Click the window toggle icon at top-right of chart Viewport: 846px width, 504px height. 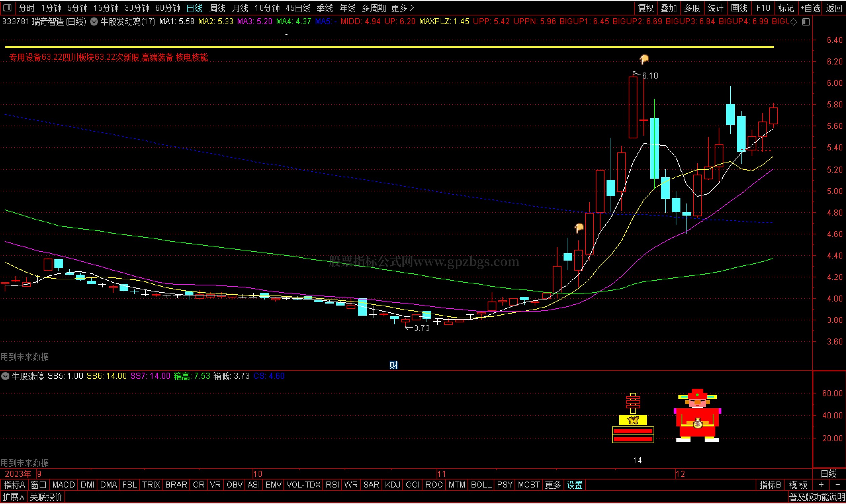tap(806, 22)
